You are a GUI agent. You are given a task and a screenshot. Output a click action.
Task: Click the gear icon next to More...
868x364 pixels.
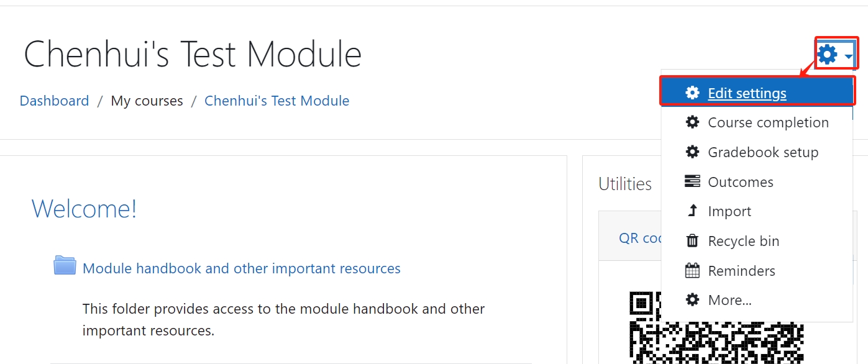692,299
